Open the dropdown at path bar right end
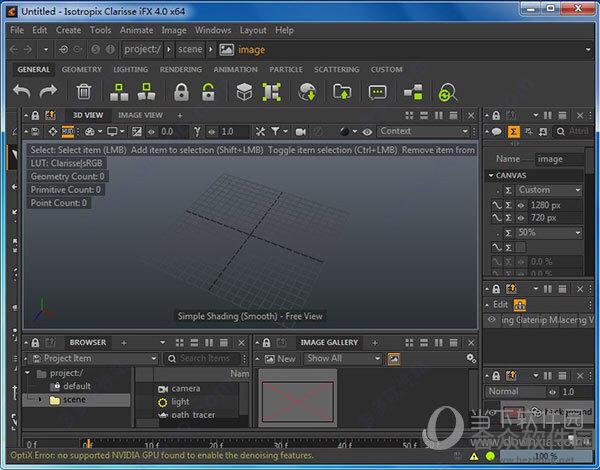 588,49
